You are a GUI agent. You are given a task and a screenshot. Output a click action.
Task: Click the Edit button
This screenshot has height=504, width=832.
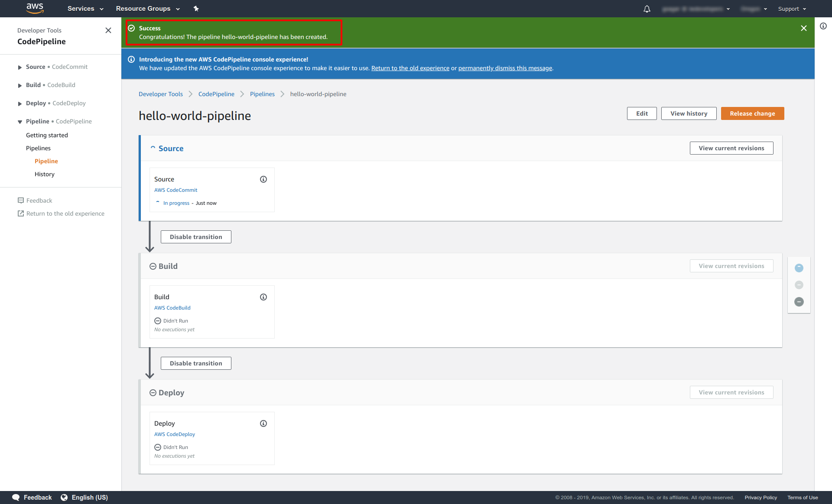click(x=642, y=113)
